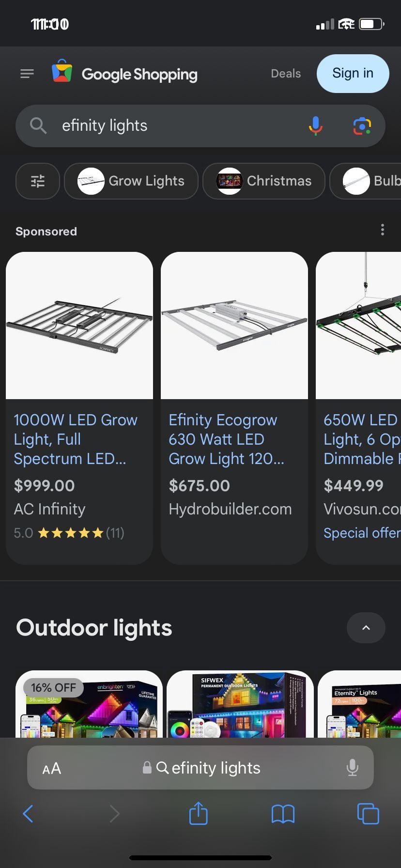The height and width of the screenshot is (868, 401).
Task: Click the Sign in button
Action: pos(353,74)
